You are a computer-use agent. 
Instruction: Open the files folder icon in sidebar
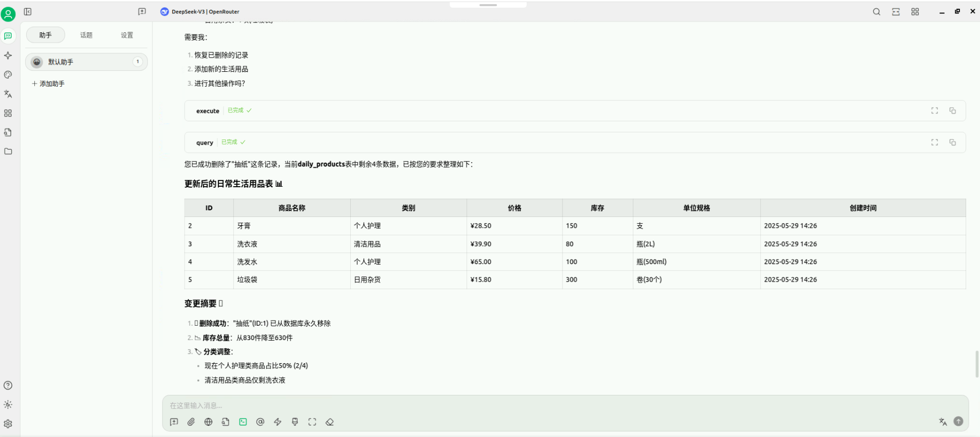coord(8,151)
